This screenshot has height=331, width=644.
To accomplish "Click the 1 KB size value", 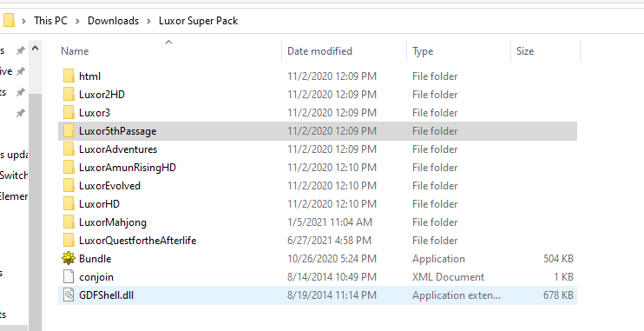I will click(x=563, y=277).
